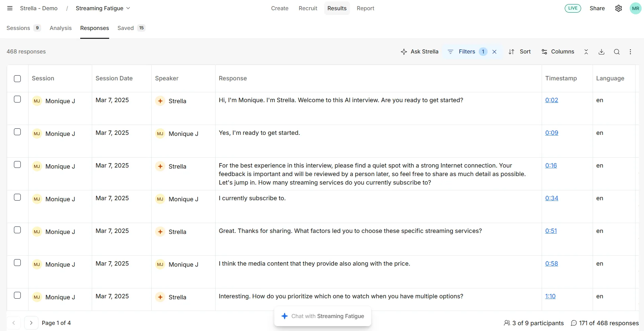The height and width of the screenshot is (331, 644).
Task: Click MJ session avatar in 0:02 row
Action: point(37,101)
